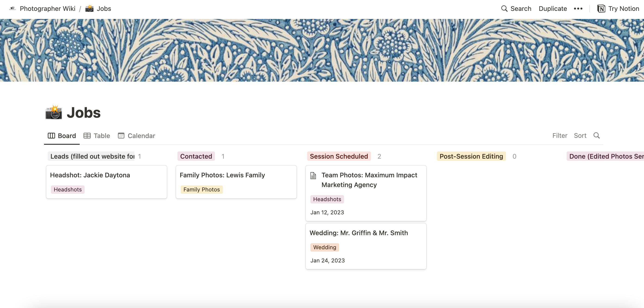Open the Sort options
Screen dimensions: 644x308
580,136
